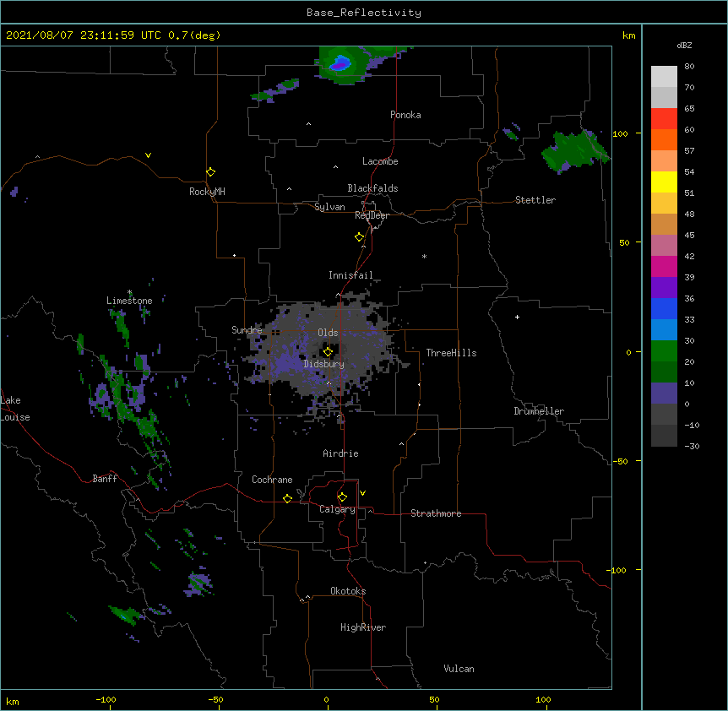This screenshot has height=711, width=728.
Task: Select the yellow diamond marker above Calgary label
Action: [x=342, y=497]
